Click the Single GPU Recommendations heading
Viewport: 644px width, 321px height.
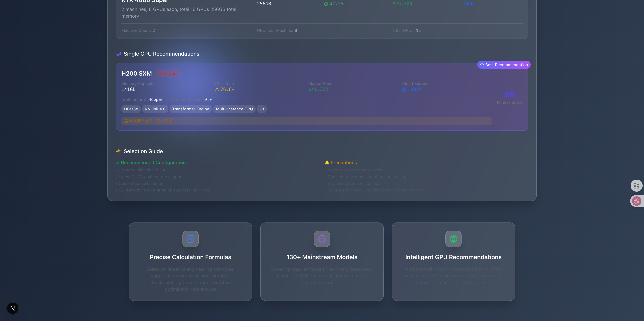(x=161, y=54)
